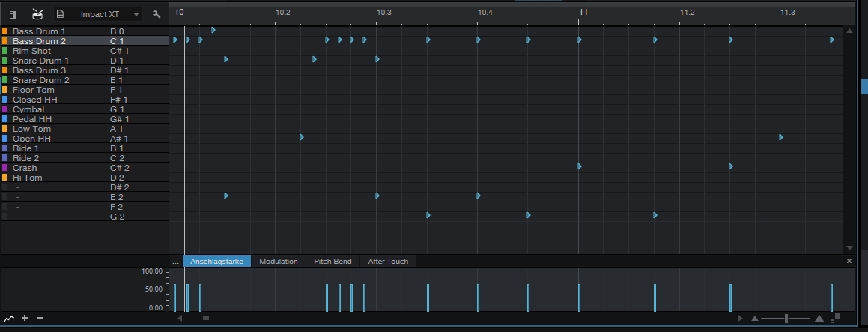The height and width of the screenshot is (332, 868).
Task: Click the blue swatch of Closed HH
Action: 4,100
